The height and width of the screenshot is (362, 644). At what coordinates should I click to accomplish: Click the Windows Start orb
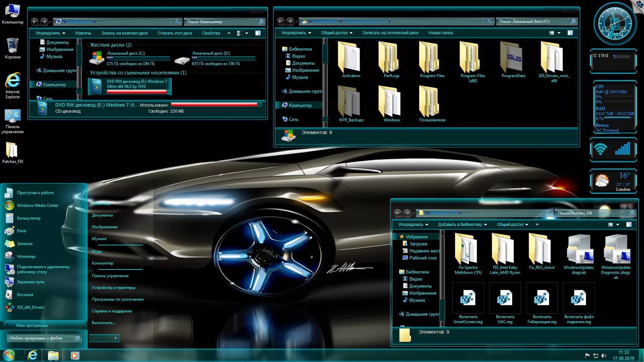pos(9,355)
